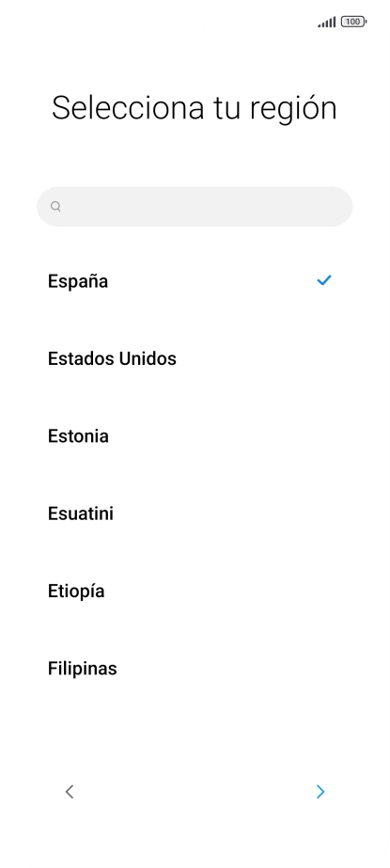Tap the blue forward arrow

pos(320,792)
